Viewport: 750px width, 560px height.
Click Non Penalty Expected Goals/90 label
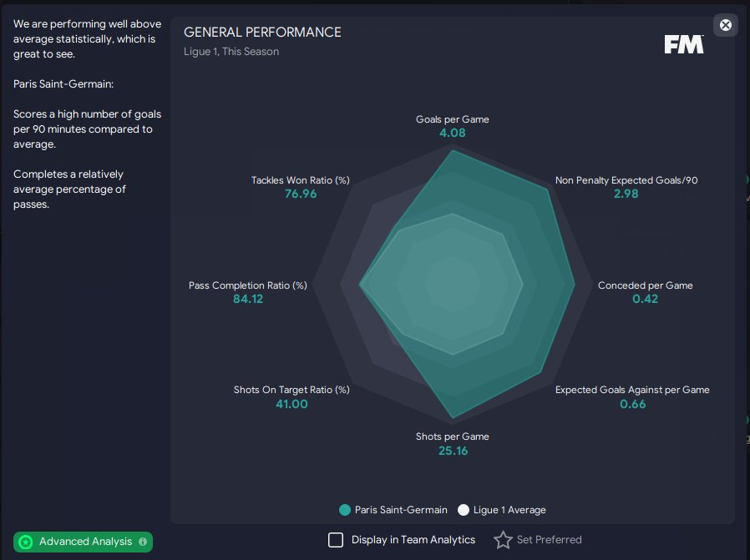pyautogui.click(x=626, y=180)
